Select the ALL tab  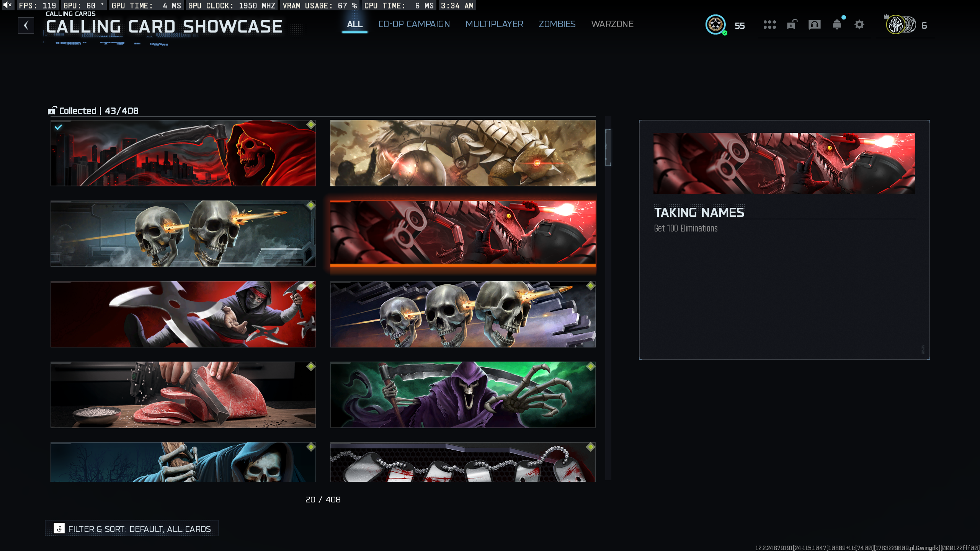pos(355,24)
